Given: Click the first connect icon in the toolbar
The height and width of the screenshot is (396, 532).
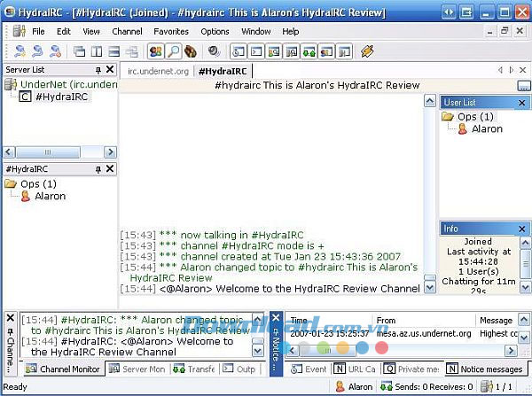Looking at the screenshot, I should pos(20,51).
